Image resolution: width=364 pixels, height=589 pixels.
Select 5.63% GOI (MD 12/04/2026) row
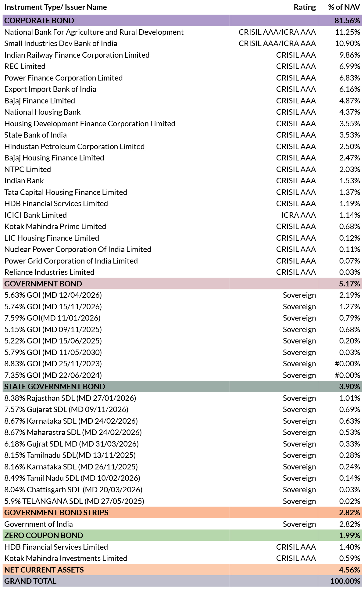point(182,295)
